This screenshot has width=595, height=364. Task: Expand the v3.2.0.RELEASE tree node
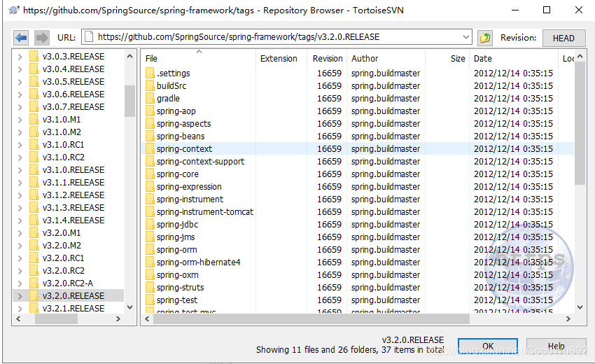pos(20,296)
